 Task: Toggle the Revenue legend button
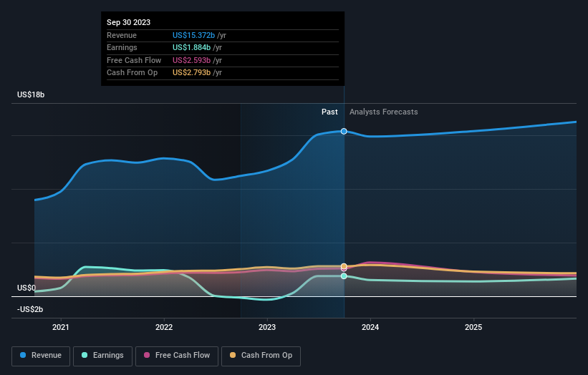[x=41, y=356]
